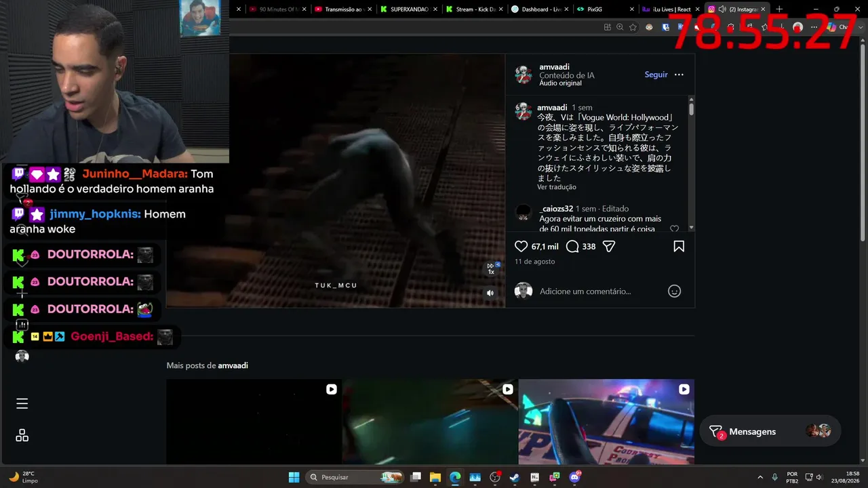Image resolution: width=868 pixels, height=488 pixels.
Task: Click Ver tradução under the caption
Action: pyautogui.click(x=557, y=187)
